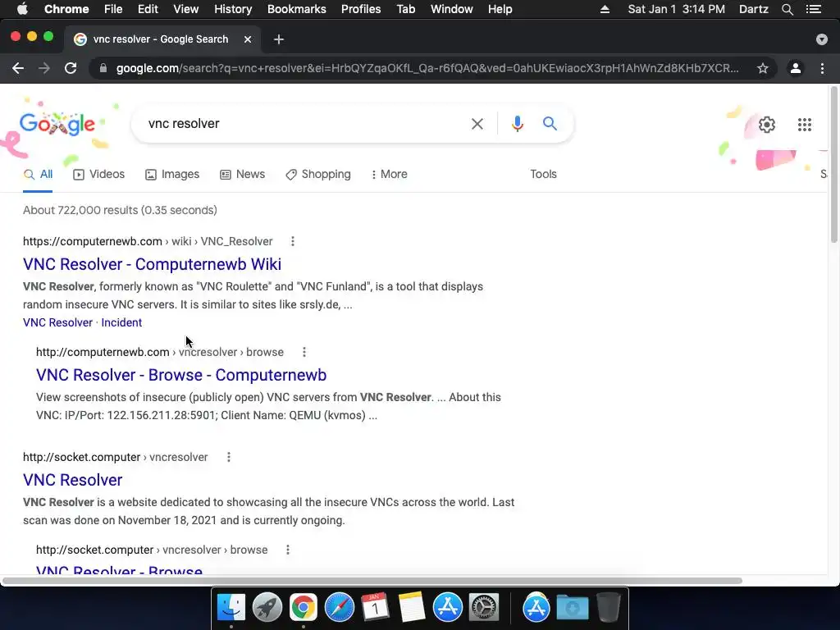Viewport: 840px width, 630px height.
Task: Click the clock date in menu bar
Action: tap(676, 9)
